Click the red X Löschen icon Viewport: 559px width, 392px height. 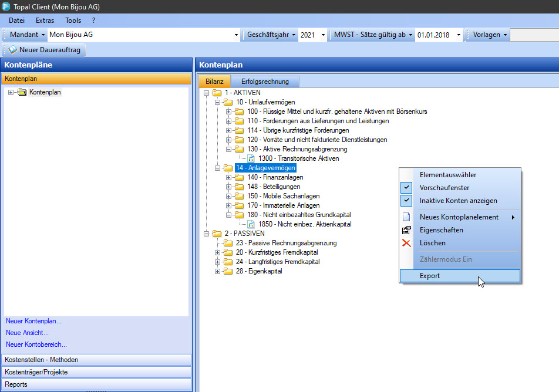coord(406,243)
